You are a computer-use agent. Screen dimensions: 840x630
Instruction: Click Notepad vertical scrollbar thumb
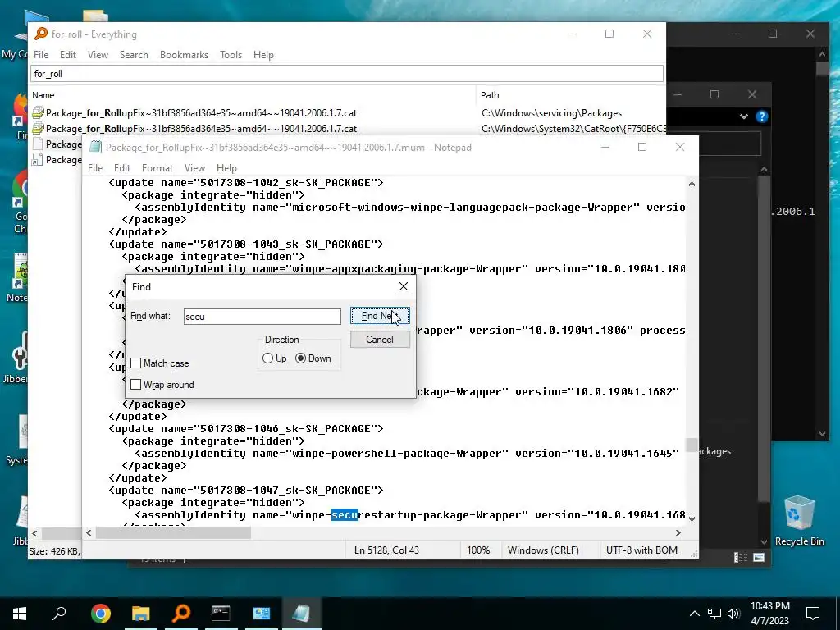692,445
